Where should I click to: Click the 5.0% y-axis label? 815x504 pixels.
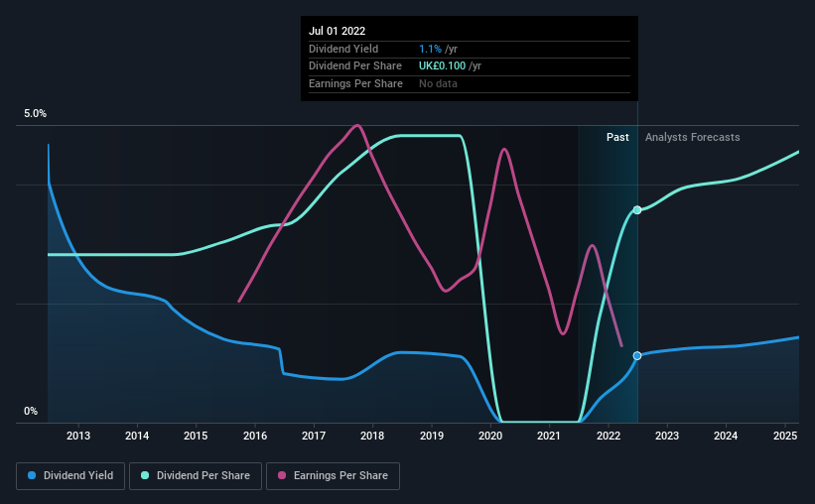pos(35,114)
